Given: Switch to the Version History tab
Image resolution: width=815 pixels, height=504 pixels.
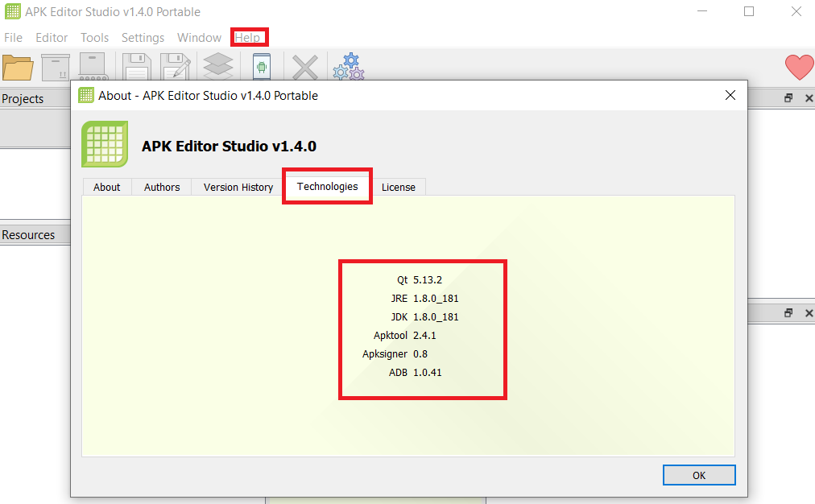Looking at the screenshot, I should pos(238,187).
